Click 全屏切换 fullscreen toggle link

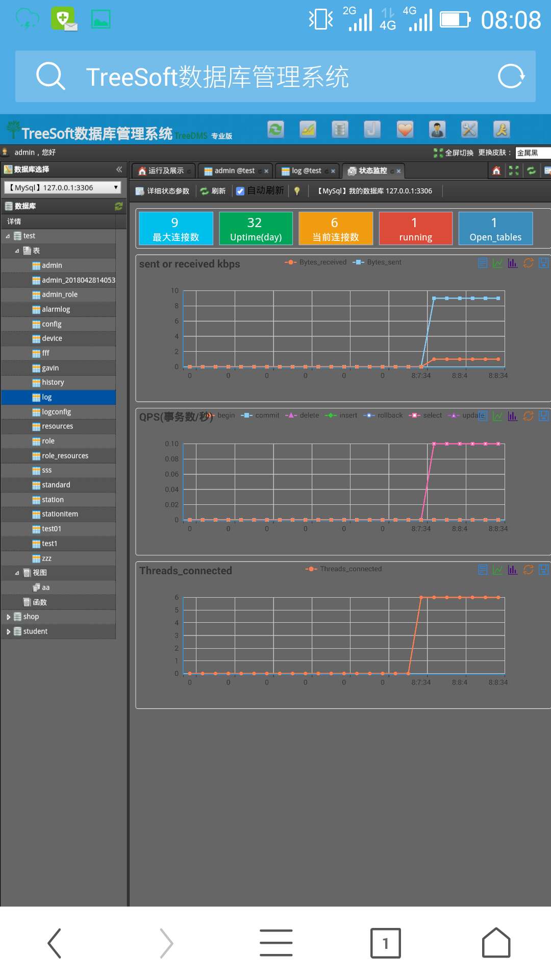pyautogui.click(x=453, y=153)
